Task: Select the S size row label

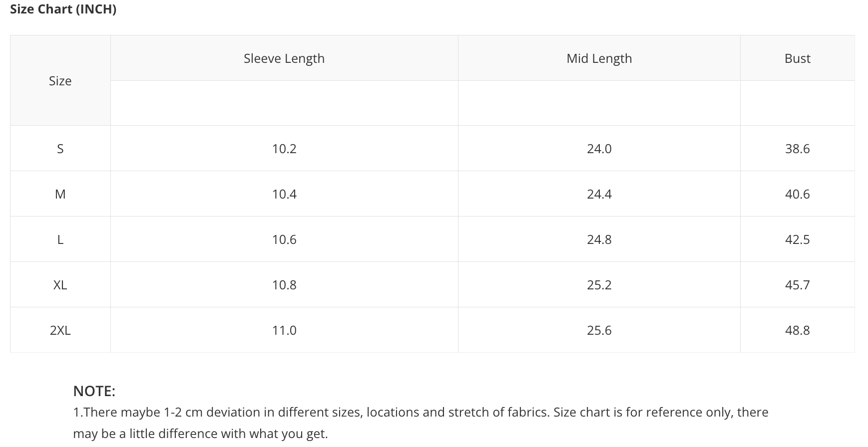Action: 60,149
